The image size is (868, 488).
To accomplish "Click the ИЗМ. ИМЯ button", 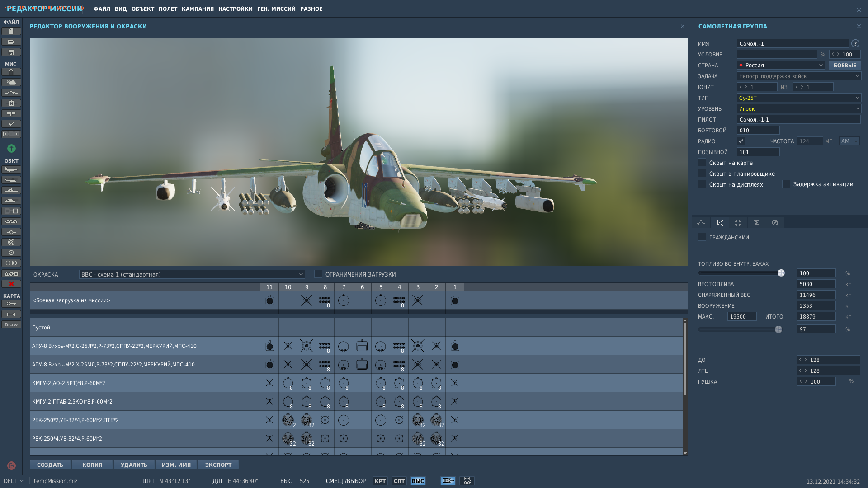I will [x=176, y=465].
